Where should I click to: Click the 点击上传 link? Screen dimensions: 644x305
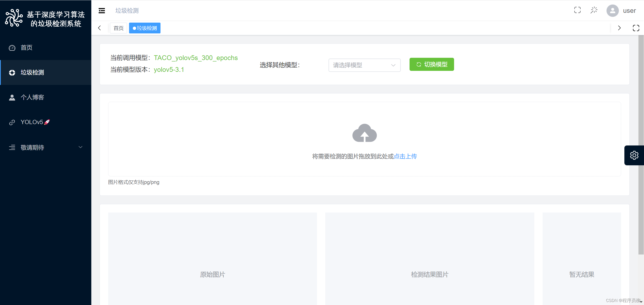(405, 156)
